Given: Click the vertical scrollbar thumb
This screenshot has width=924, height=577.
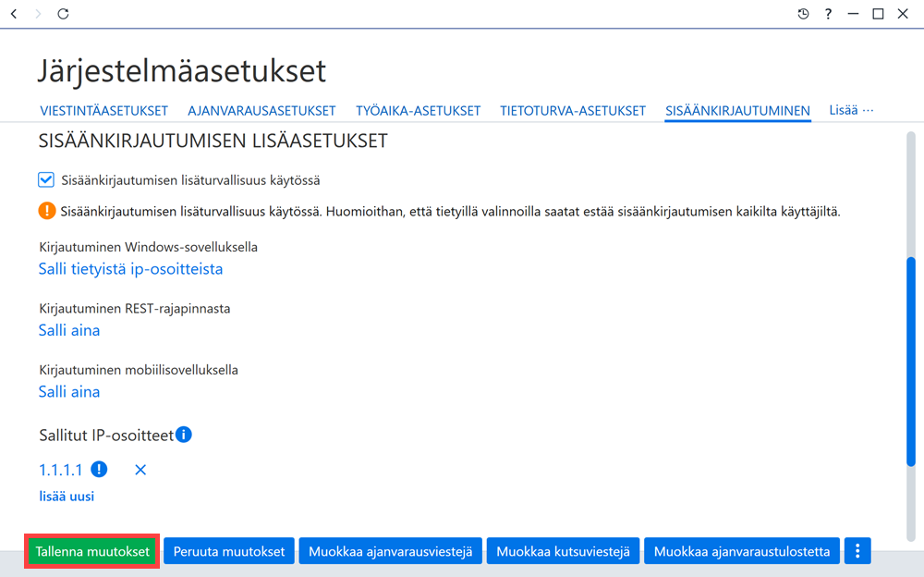Looking at the screenshot, I should click(911, 361).
